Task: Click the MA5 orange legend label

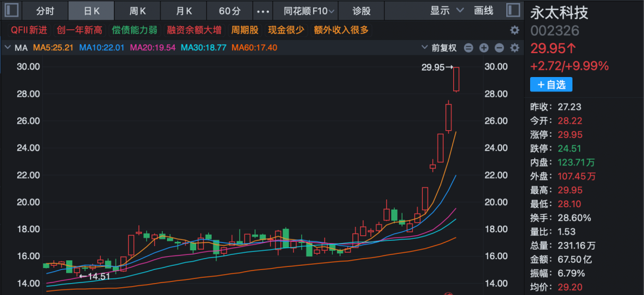Action: pyautogui.click(x=53, y=48)
